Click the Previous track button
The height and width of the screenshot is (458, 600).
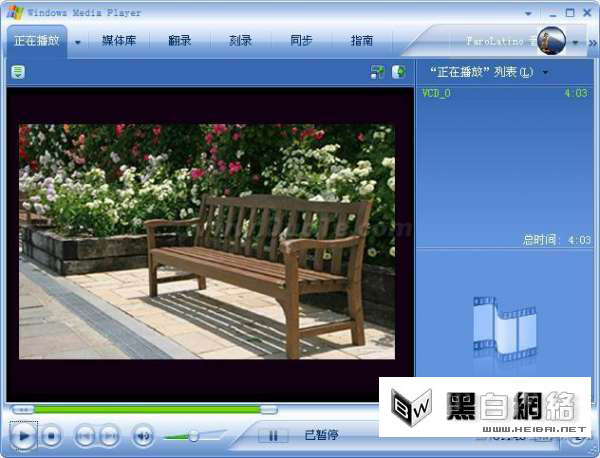coord(84,435)
